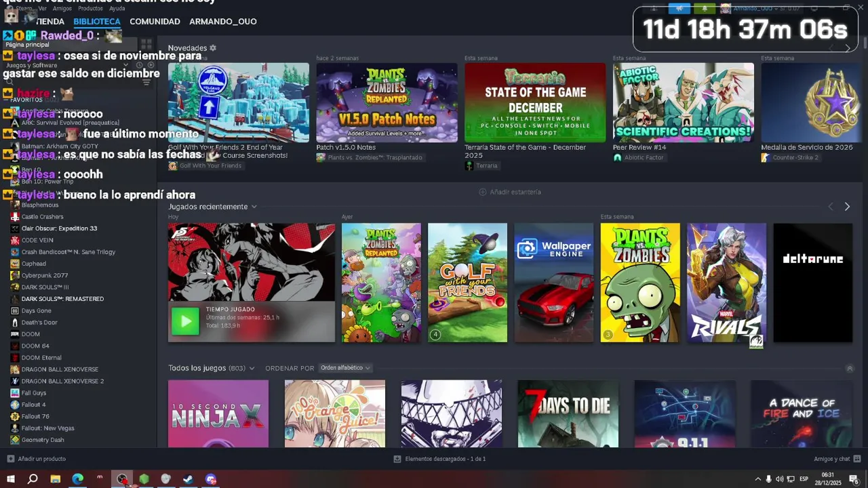Open the Amigos menu

tap(62, 8)
